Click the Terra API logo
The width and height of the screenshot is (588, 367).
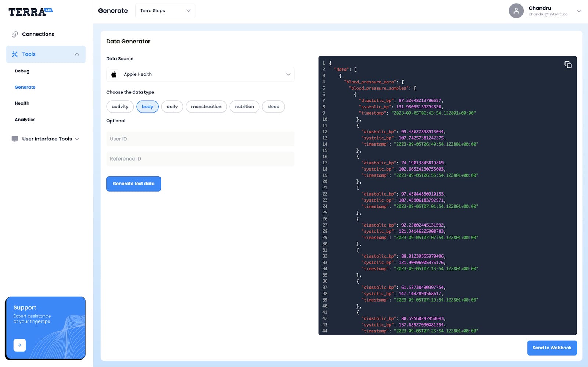click(x=29, y=11)
